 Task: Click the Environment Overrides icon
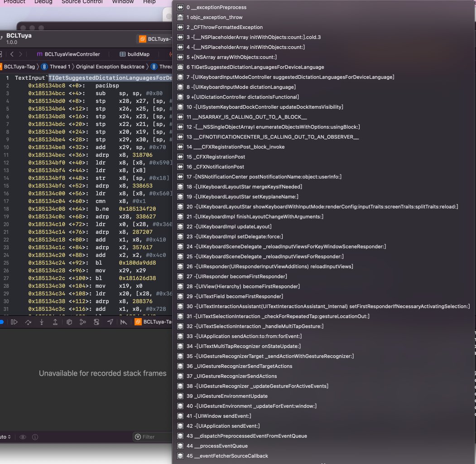[96, 322]
